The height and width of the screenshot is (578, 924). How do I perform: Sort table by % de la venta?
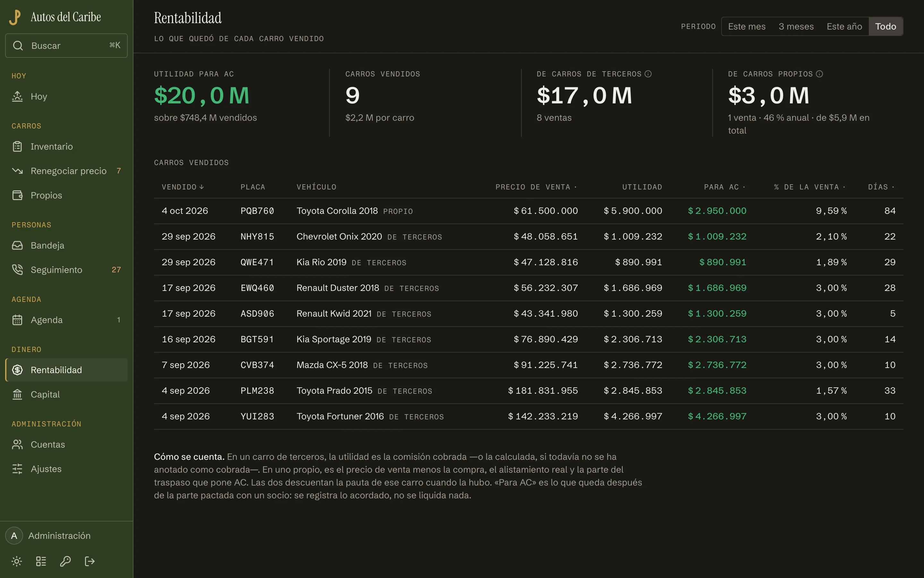click(810, 187)
